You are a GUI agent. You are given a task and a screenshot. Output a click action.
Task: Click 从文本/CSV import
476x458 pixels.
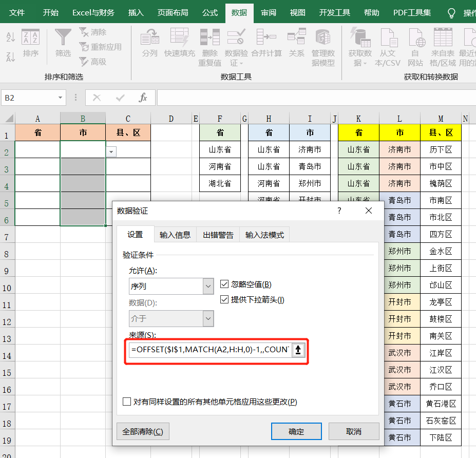[x=388, y=48]
